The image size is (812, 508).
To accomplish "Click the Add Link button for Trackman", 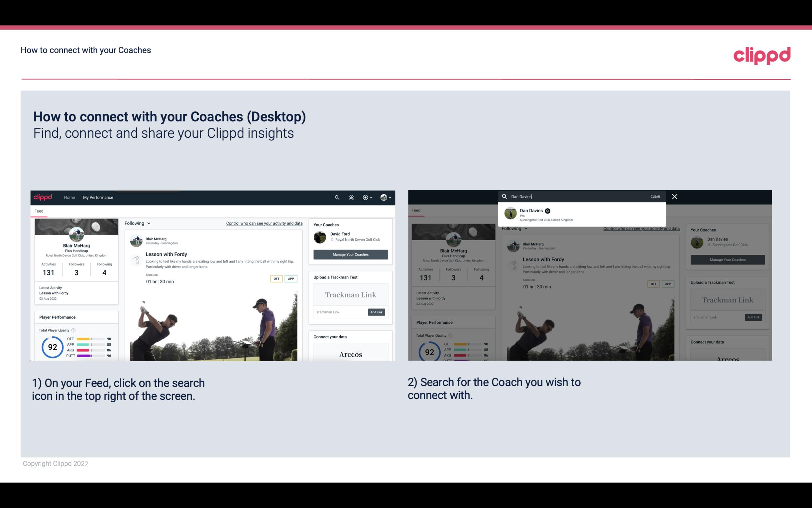I will tap(377, 312).
